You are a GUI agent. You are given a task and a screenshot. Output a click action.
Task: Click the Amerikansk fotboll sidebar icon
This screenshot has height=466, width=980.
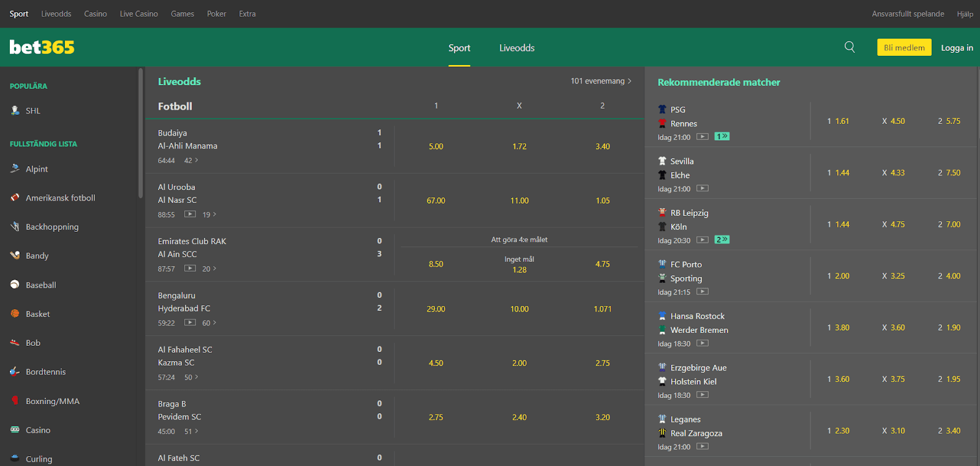[x=15, y=197]
